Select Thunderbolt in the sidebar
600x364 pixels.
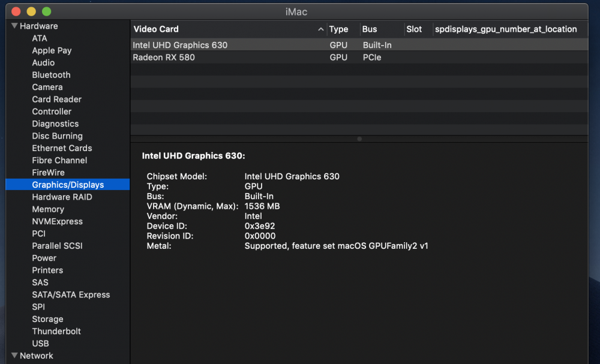[56, 332]
